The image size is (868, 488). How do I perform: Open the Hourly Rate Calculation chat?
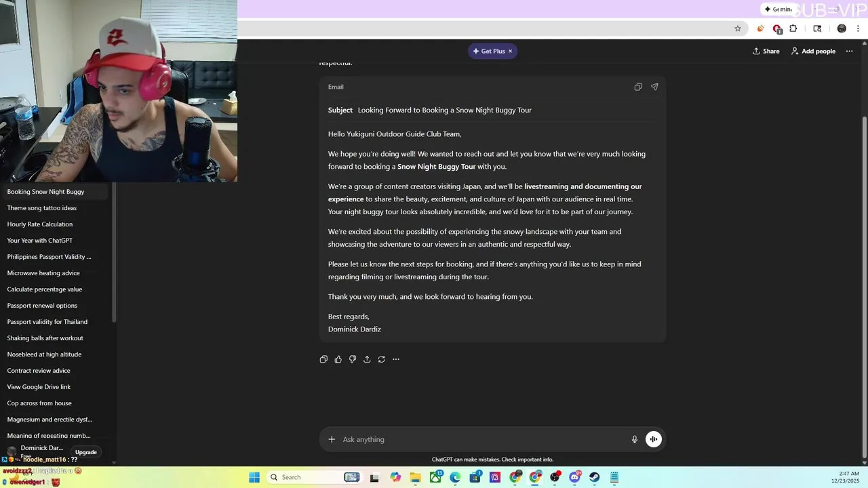pos(54,224)
